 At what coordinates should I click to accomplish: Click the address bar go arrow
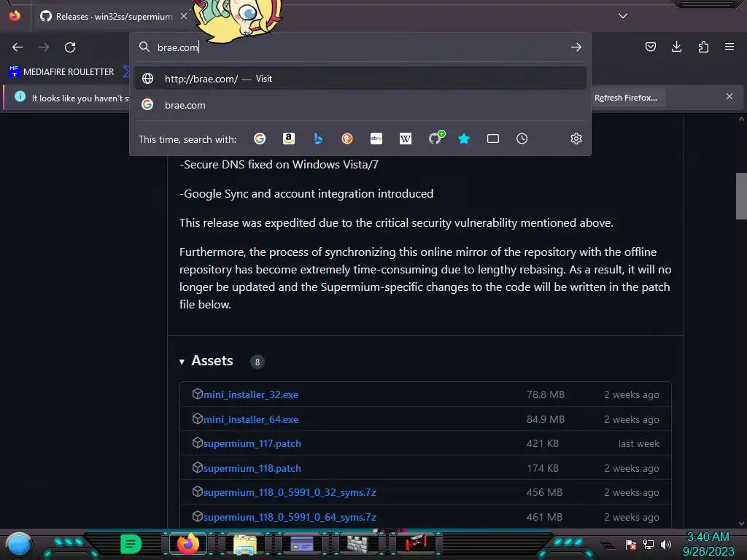pyautogui.click(x=576, y=47)
